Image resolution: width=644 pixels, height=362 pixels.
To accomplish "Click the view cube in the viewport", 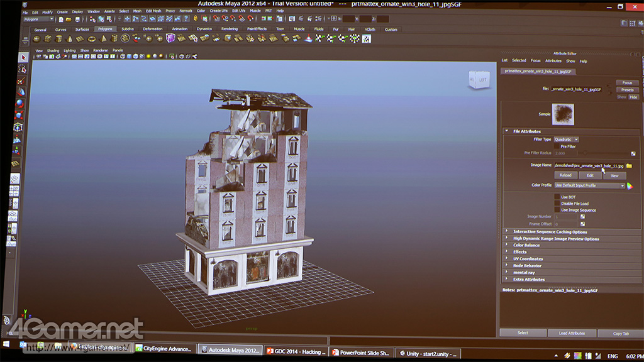I will point(479,80).
